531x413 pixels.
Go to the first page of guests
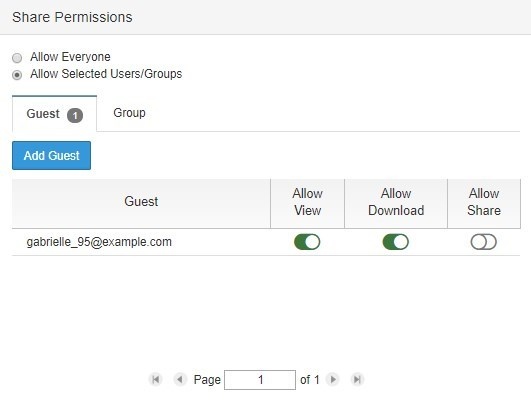(x=155, y=379)
